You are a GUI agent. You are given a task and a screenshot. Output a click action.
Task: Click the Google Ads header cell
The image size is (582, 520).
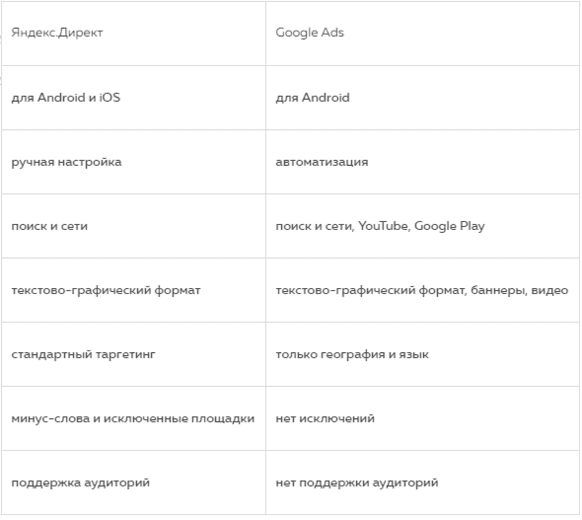tap(422, 33)
